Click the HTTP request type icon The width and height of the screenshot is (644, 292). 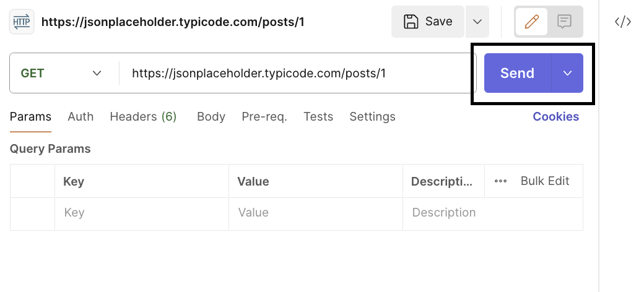point(22,22)
